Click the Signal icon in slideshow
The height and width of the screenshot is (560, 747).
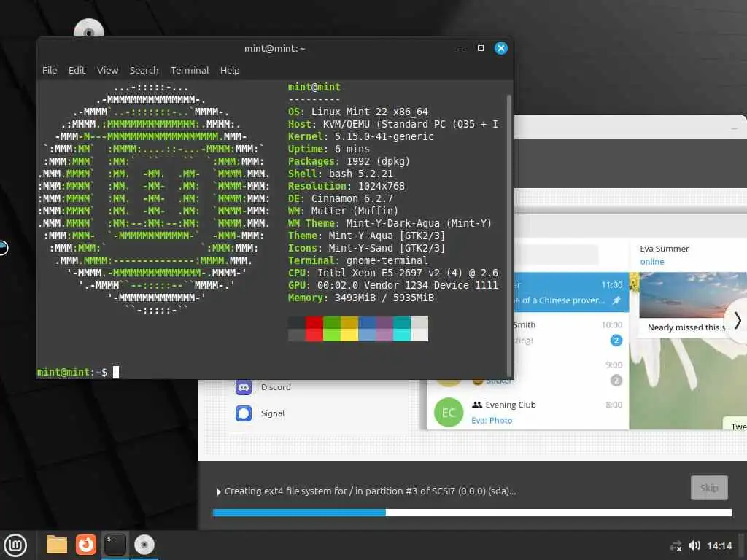point(244,413)
